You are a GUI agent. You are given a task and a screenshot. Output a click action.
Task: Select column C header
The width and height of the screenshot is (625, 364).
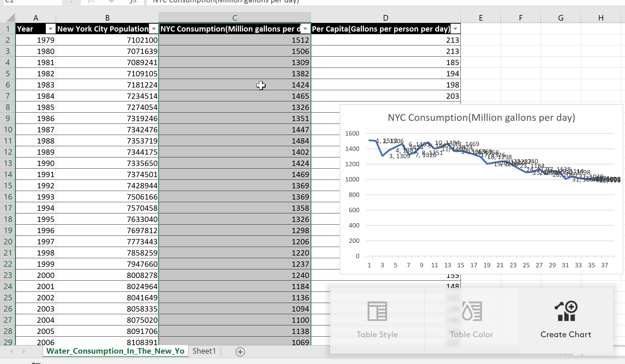(235, 18)
